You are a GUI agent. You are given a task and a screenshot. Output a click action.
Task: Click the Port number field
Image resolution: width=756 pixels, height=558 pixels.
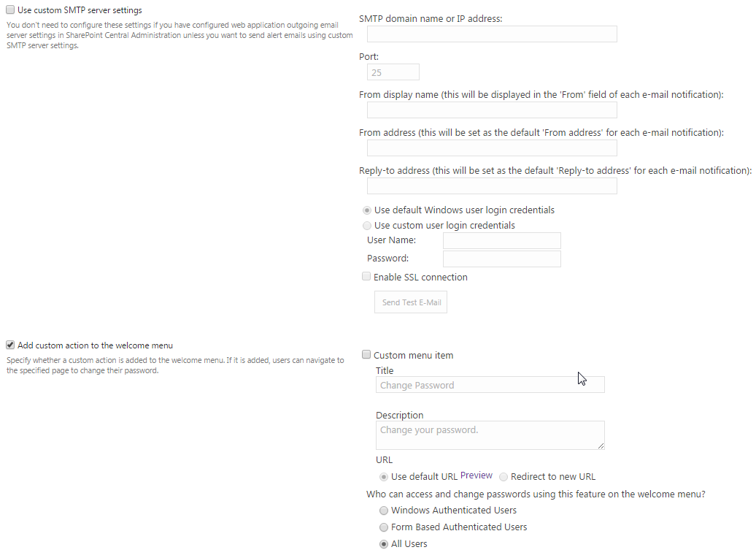pos(393,72)
